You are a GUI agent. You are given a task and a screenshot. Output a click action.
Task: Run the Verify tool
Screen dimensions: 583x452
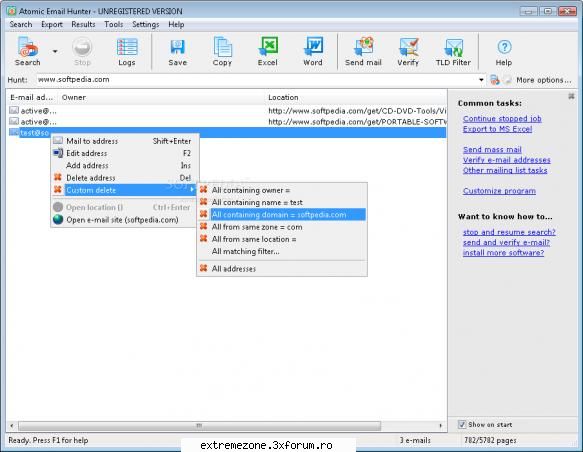click(x=408, y=52)
